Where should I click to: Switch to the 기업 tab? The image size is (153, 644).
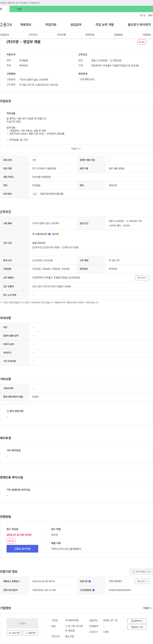click(x=19, y=9)
